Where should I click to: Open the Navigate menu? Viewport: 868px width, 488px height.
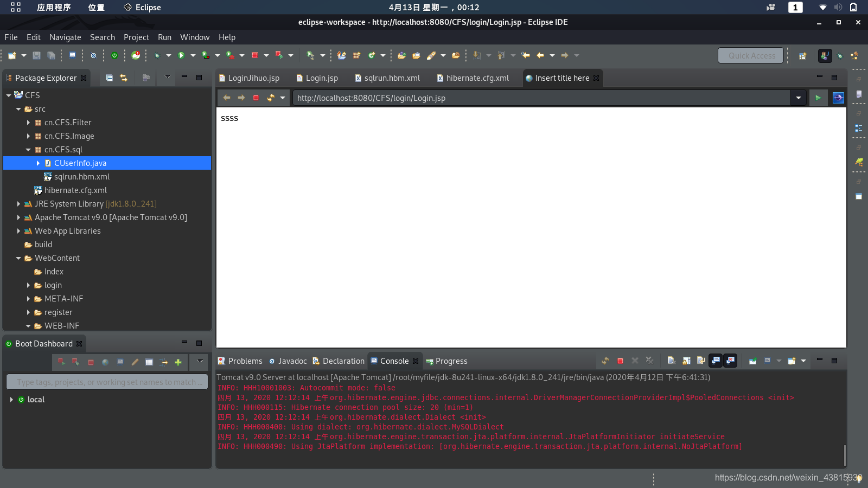(x=65, y=37)
